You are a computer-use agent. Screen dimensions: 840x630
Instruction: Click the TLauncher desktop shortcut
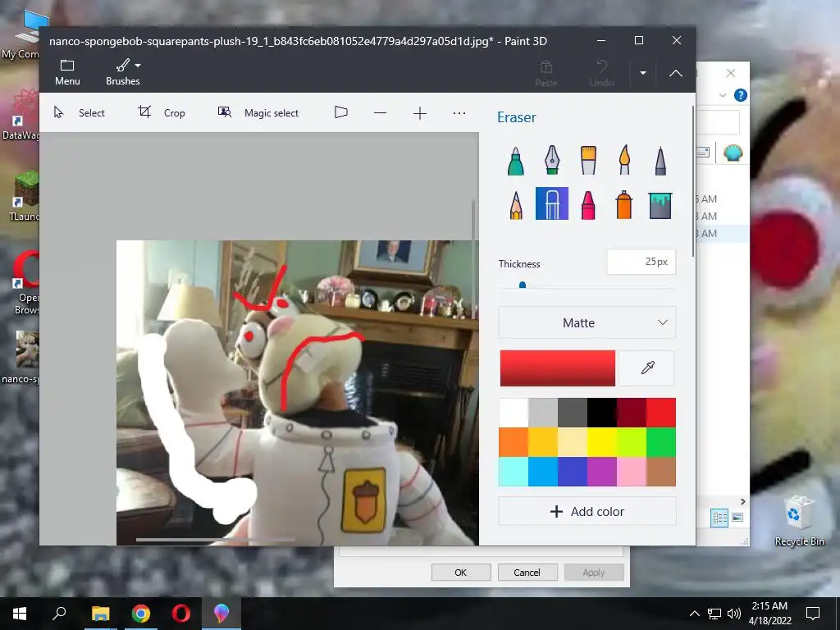[x=25, y=196]
